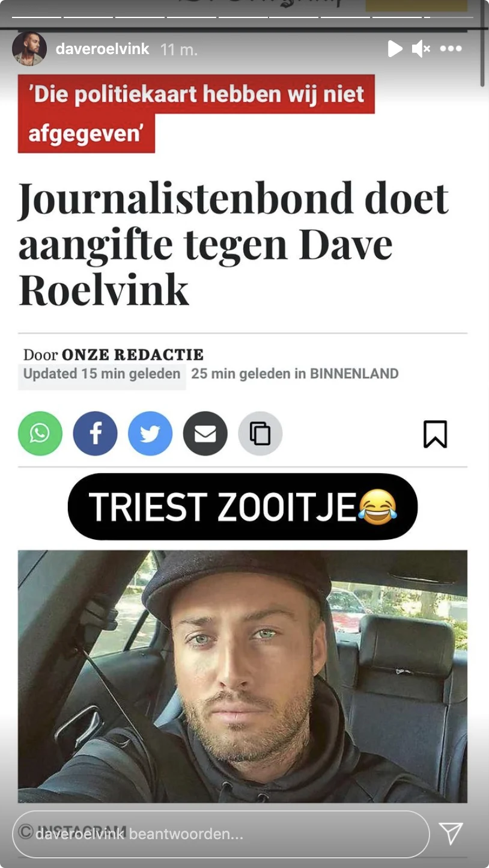Viewport: 489px width, 868px height.
Task: Share article via Twitter icon
Action: pos(150,433)
